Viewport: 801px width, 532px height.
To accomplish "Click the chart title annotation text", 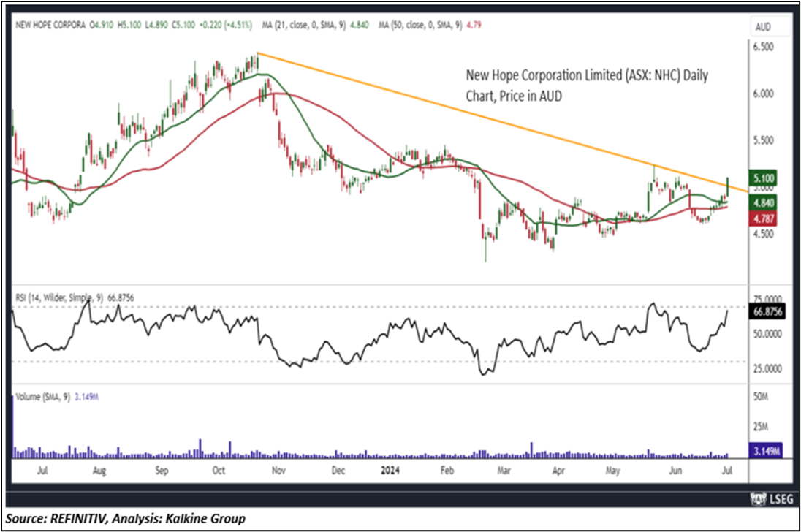I will click(x=587, y=85).
